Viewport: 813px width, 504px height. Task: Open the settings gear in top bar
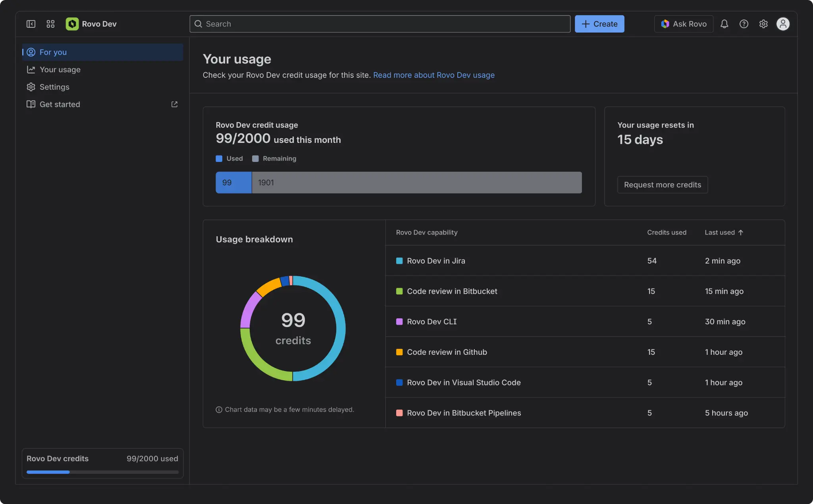763,24
